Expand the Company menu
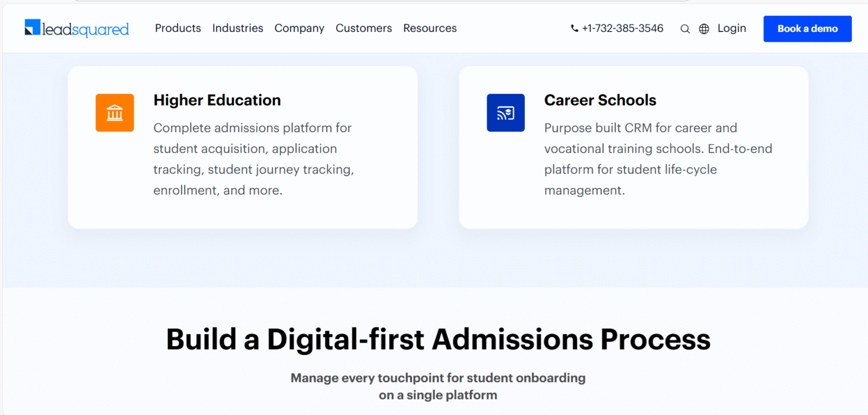 click(x=299, y=28)
